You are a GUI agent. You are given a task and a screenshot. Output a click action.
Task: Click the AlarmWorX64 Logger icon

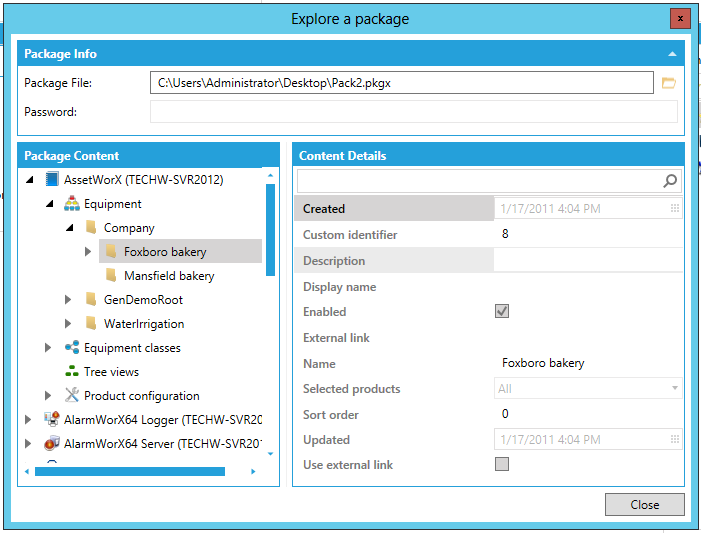pyautogui.click(x=52, y=420)
